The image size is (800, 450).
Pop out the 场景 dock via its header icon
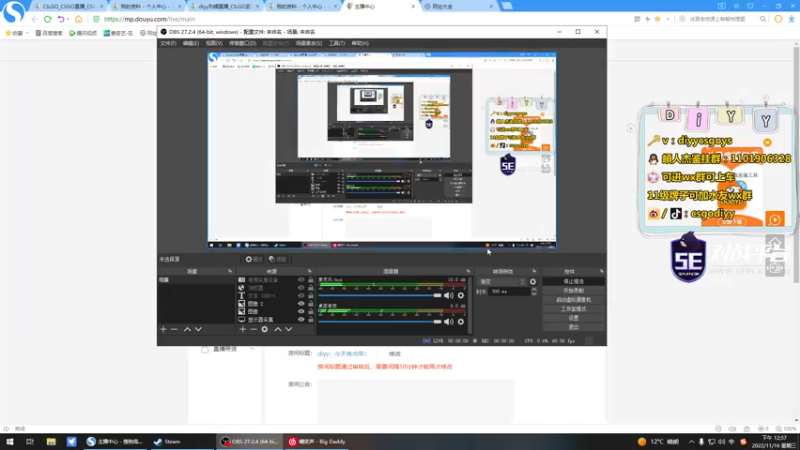[230, 271]
